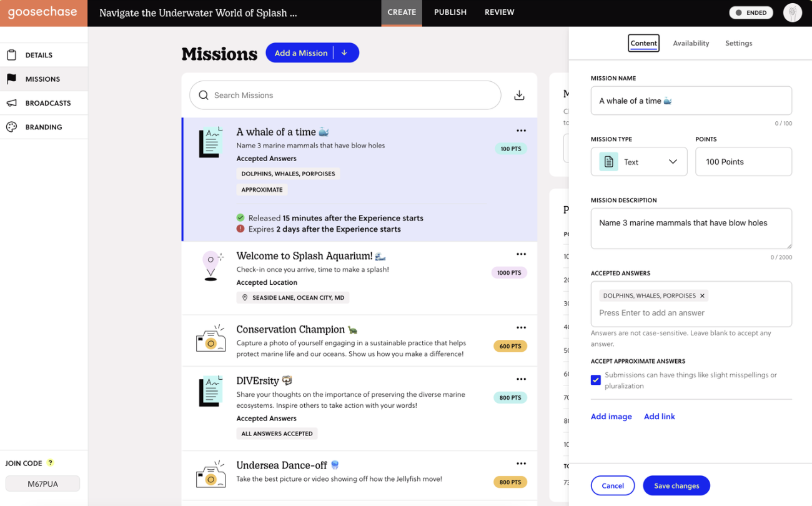
Task: Click the Add image link
Action: pos(611,417)
